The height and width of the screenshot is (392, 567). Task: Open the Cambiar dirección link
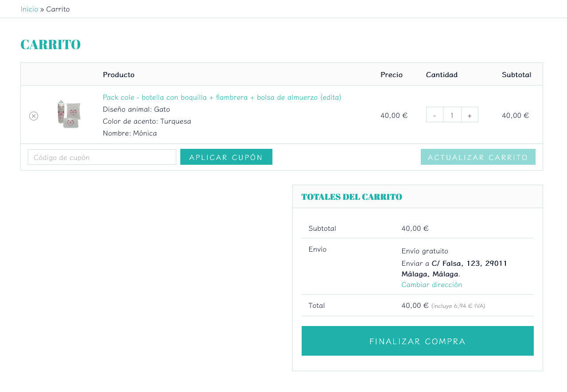431,284
